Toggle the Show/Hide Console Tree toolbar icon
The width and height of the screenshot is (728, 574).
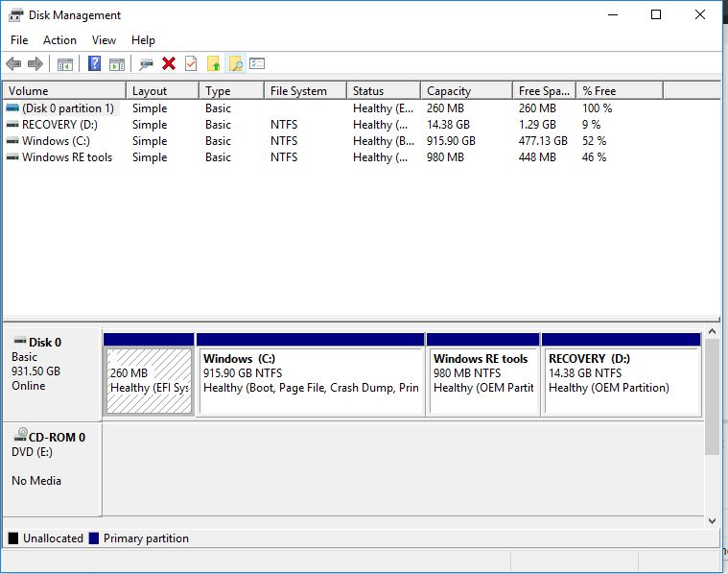65,64
